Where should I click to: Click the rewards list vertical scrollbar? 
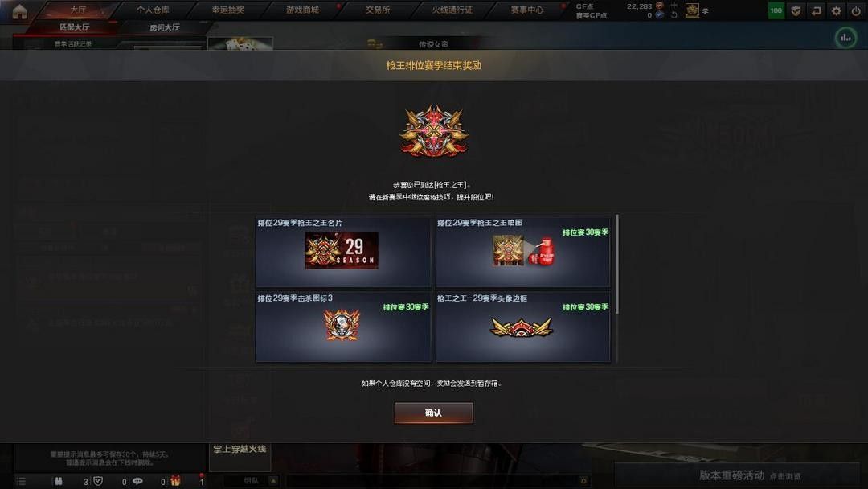(x=616, y=265)
